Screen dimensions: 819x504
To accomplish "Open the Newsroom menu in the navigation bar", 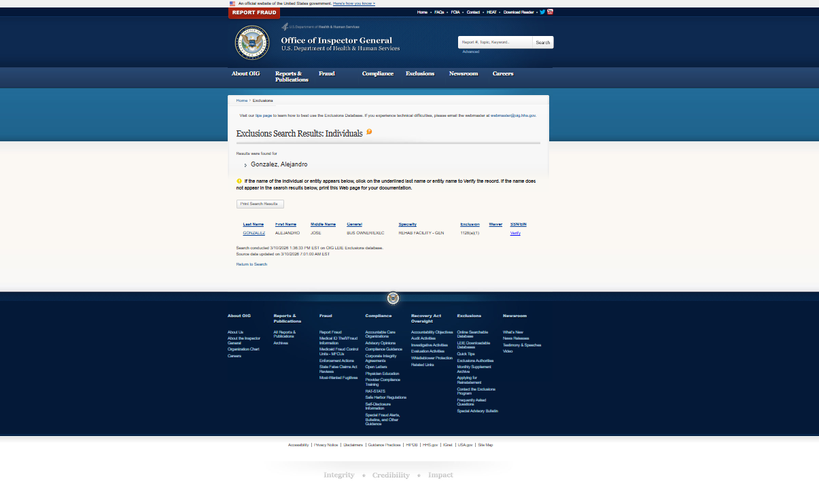I will (464, 73).
